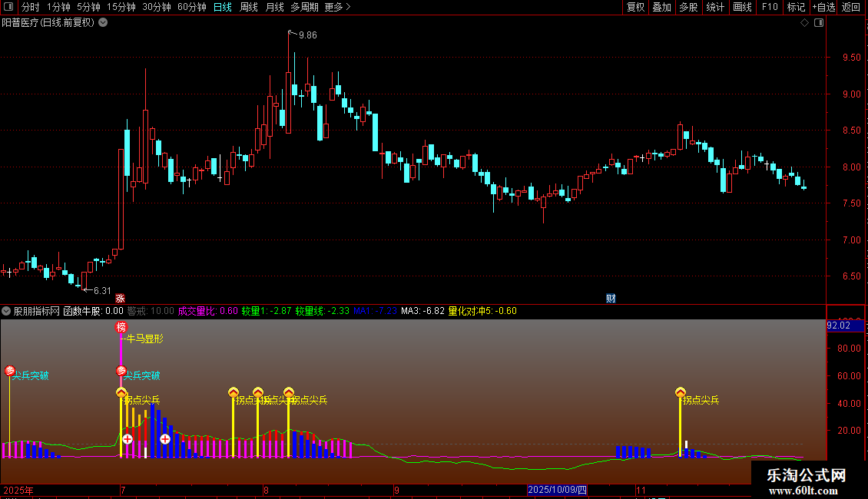Click the 较量线: -2.33 readout
Screen dimensions: 868x499
pyautogui.click(x=322, y=311)
